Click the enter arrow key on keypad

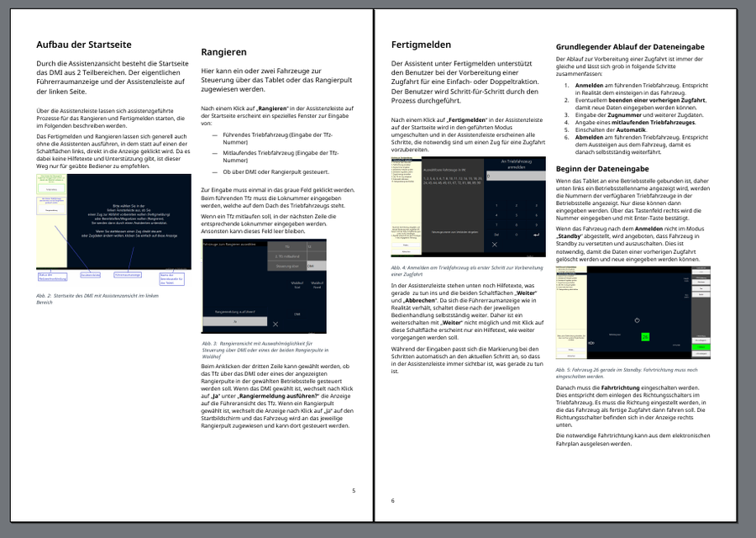(x=536, y=235)
